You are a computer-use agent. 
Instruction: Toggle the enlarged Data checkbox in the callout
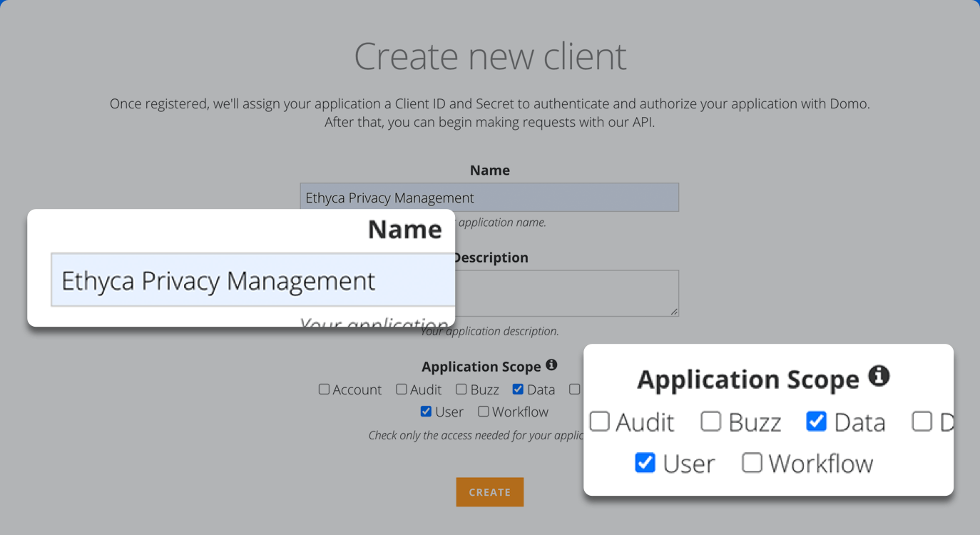[817, 422]
